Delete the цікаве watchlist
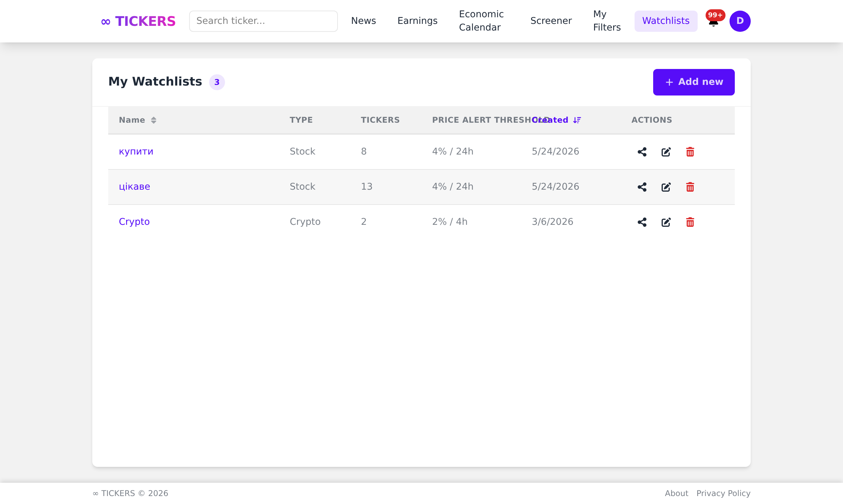Image resolution: width=843 pixels, height=504 pixels. coord(690,187)
